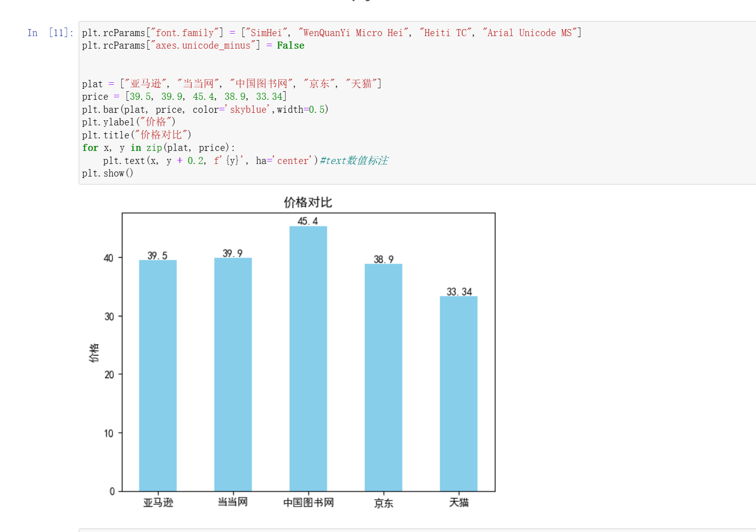Click the 天猫 bar in the chart
Viewport: 756px width, 532px height.
[459, 391]
